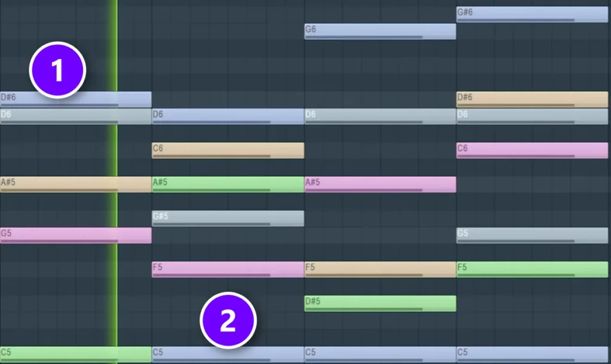The image size is (611, 364).
Task: Select the gray G5 note
Action: click(532, 235)
